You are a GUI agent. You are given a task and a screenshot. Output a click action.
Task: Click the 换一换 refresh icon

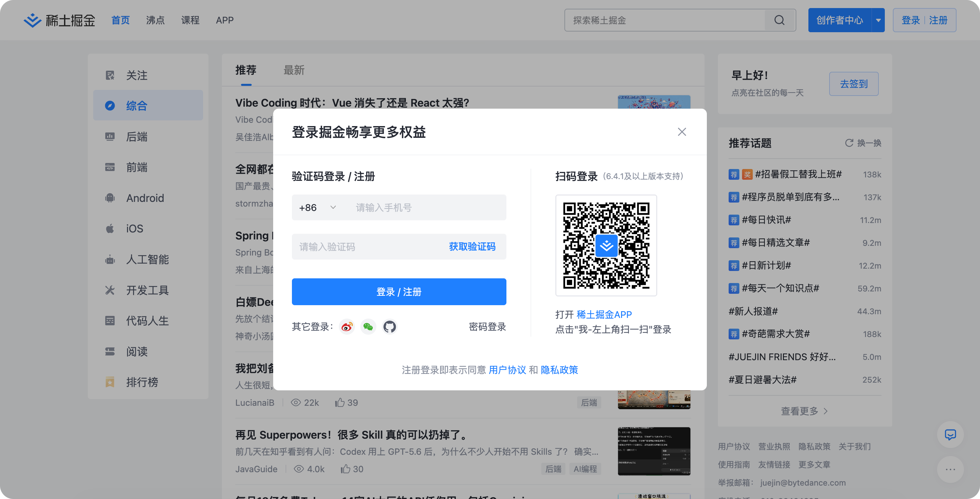coord(849,143)
